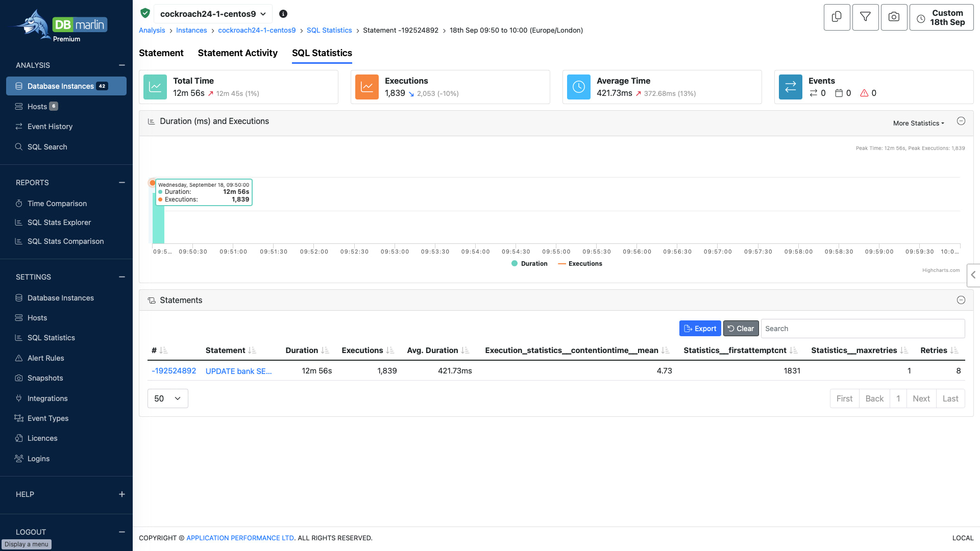
Task: Open statement -192524892 link
Action: click(174, 371)
